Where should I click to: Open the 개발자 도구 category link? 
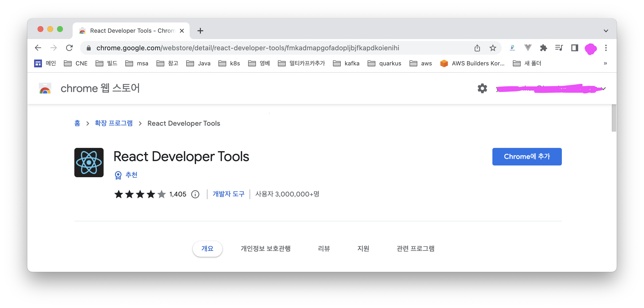pos(228,194)
